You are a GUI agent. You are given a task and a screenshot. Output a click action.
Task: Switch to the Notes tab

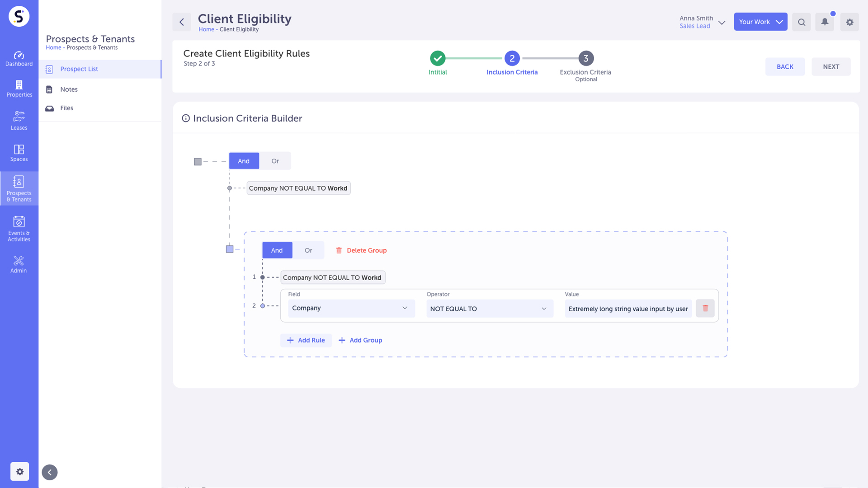click(69, 89)
